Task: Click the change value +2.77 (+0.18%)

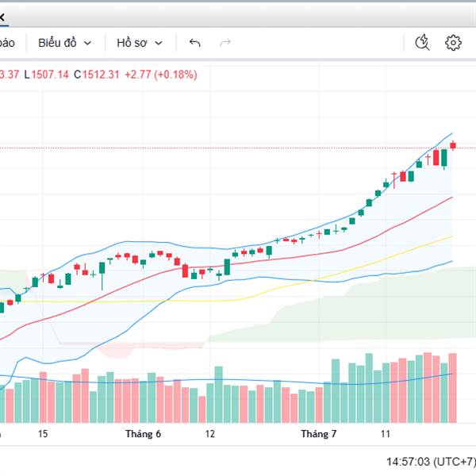Action: (161, 75)
